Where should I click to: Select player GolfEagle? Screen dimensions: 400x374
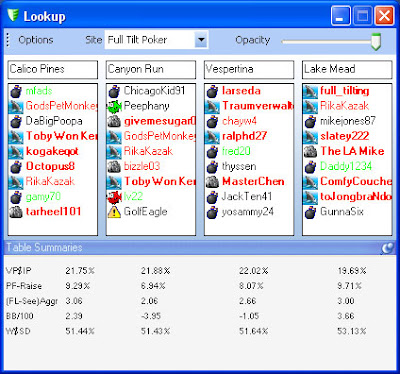(x=145, y=212)
